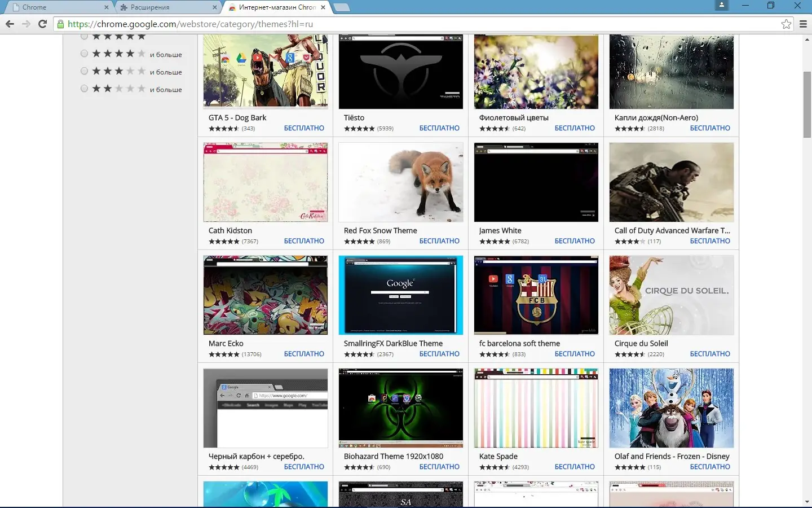The height and width of the screenshot is (508, 812).
Task: Click the green padlock security icon
Action: [61, 24]
